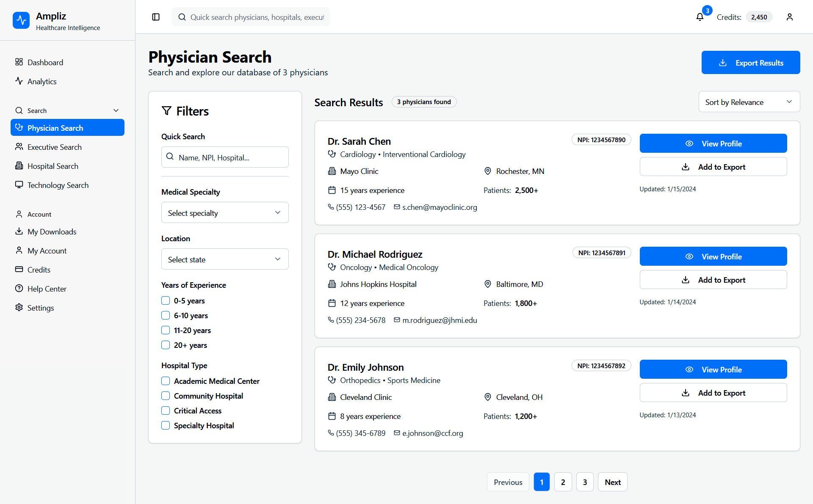
Task: Go to page 2 of results
Action: pyautogui.click(x=563, y=482)
